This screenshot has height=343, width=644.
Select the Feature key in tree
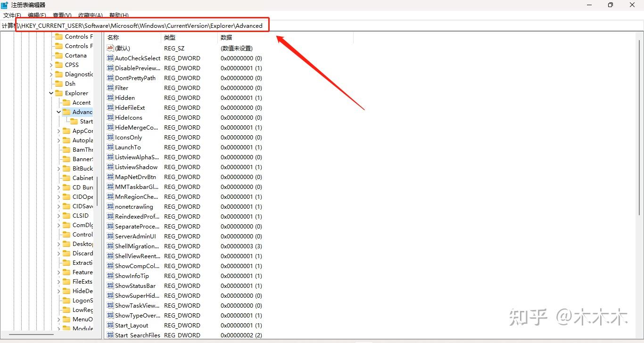(x=83, y=272)
